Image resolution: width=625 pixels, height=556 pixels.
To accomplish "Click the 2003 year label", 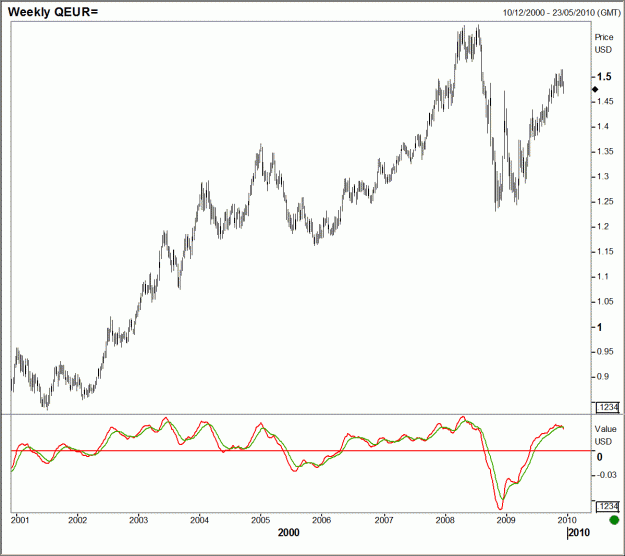I will click(x=138, y=520).
